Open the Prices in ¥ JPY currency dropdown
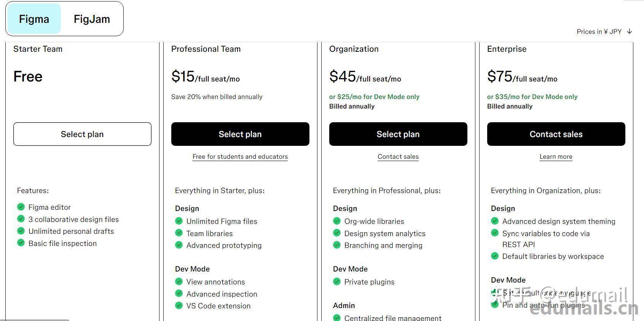The width and height of the screenshot is (644, 321). pos(599,32)
